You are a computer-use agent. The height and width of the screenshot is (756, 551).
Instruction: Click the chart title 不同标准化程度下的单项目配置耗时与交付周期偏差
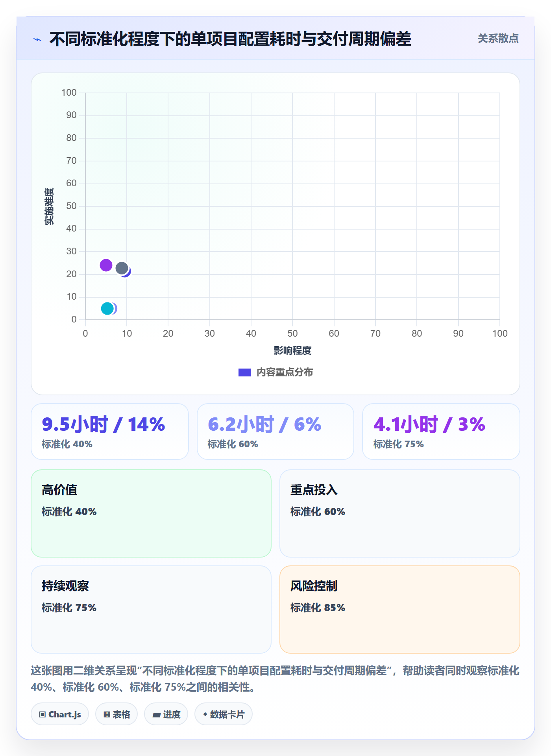pos(230,39)
